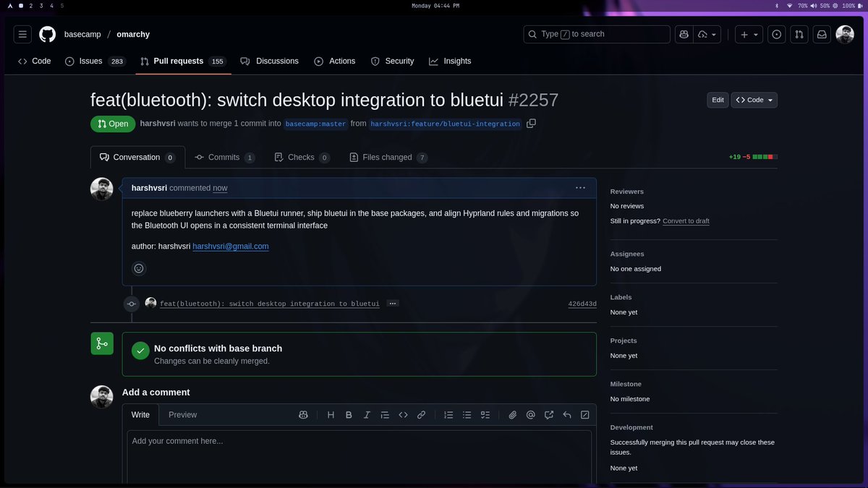
Task: Click the diffstat +19 −5 indicator
Action: pyautogui.click(x=753, y=157)
